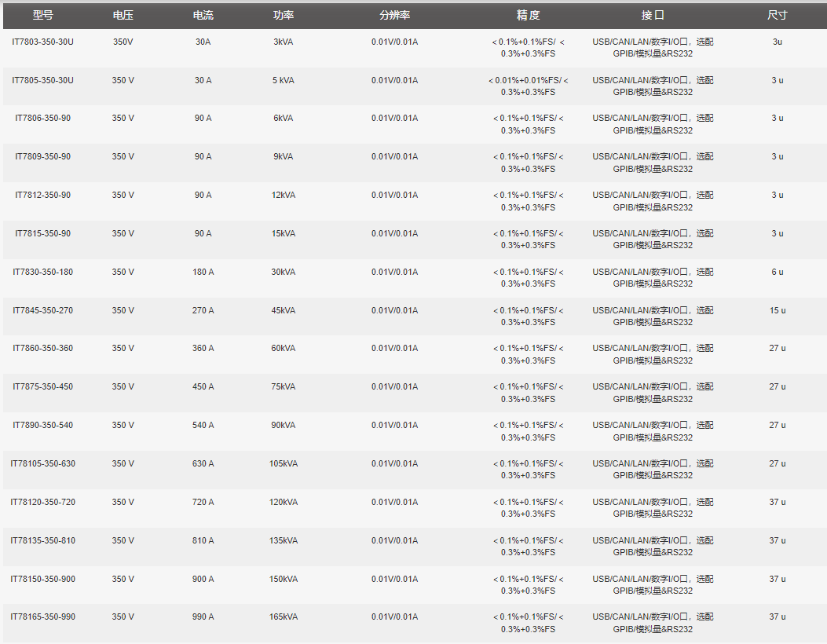The width and height of the screenshot is (827, 644).
Task: Click the 630 A current cell
Action: [203, 463]
